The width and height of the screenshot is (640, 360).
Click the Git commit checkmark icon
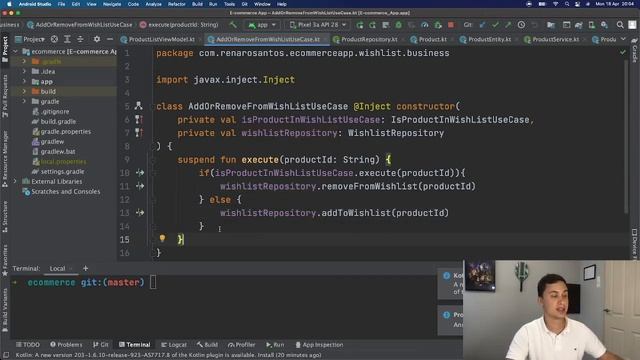pyautogui.click(x=495, y=25)
